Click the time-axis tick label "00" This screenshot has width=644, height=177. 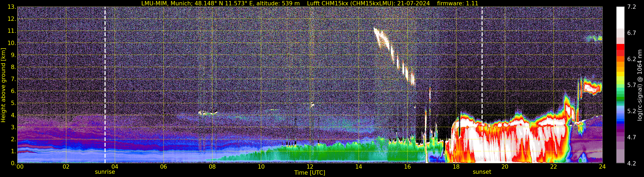pos(20,167)
